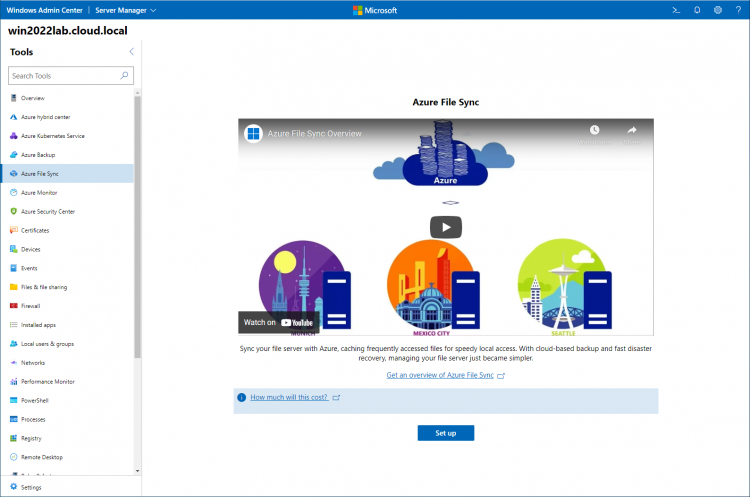This screenshot has height=497, width=750.
Task: Click the Azure Backup cloud icon
Action: point(13,155)
